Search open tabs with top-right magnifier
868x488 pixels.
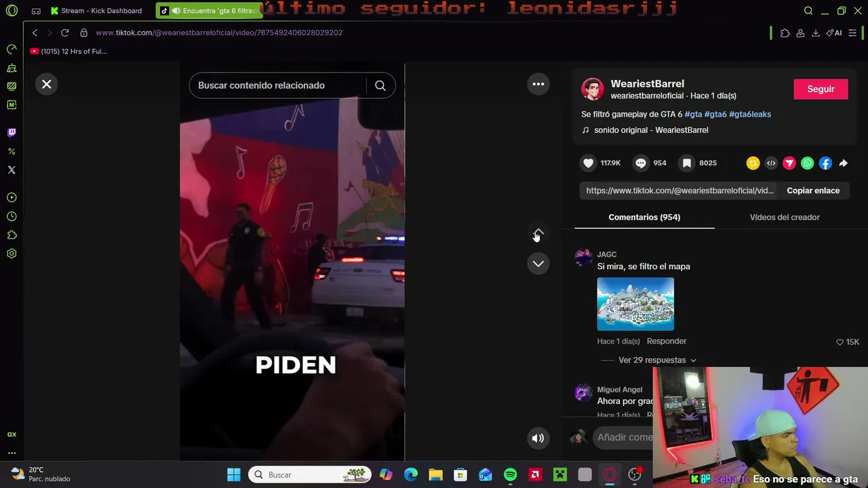pyautogui.click(x=808, y=11)
